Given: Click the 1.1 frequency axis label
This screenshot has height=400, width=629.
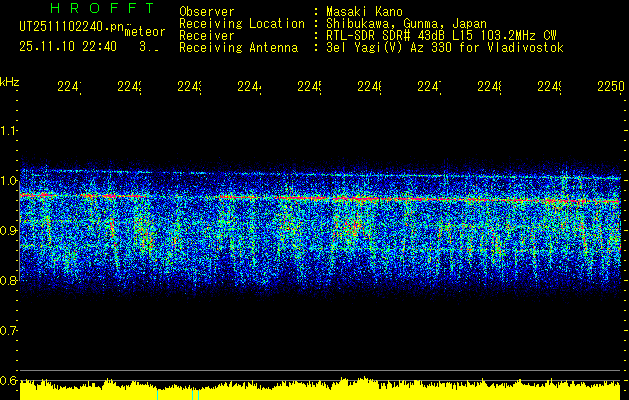Looking at the screenshot, I should click(8, 130).
